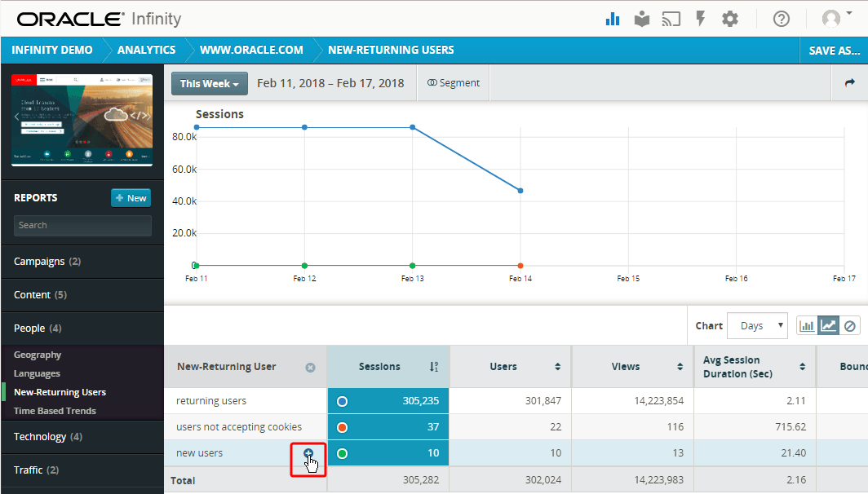868x494 pixels.
Task: Click the lightning bolt icon in the header
Action: pos(701,19)
